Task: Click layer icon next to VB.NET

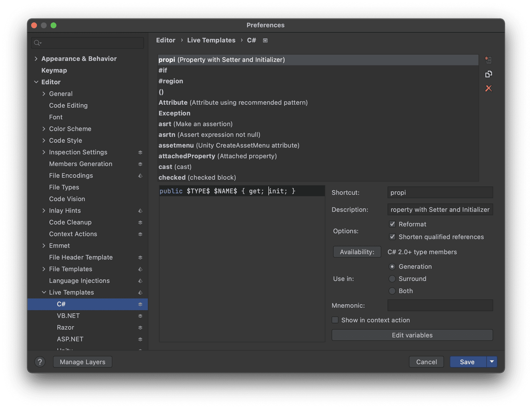Action: 140,316
